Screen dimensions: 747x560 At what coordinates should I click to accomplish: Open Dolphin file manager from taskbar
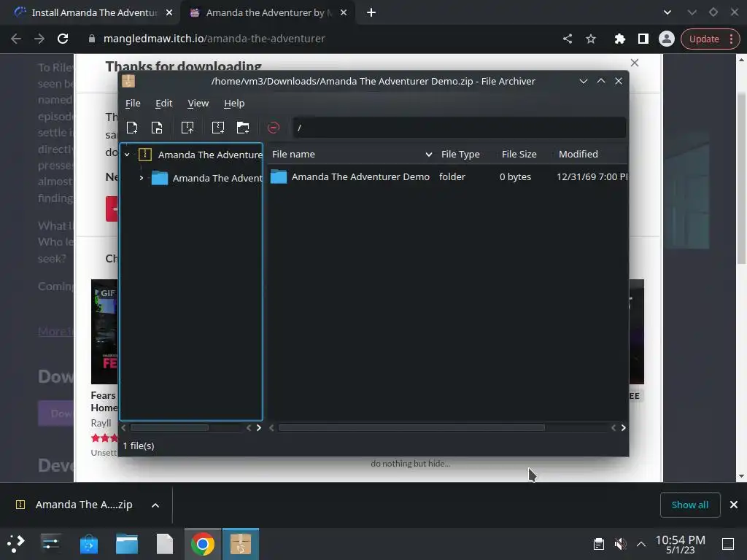pyautogui.click(x=127, y=544)
